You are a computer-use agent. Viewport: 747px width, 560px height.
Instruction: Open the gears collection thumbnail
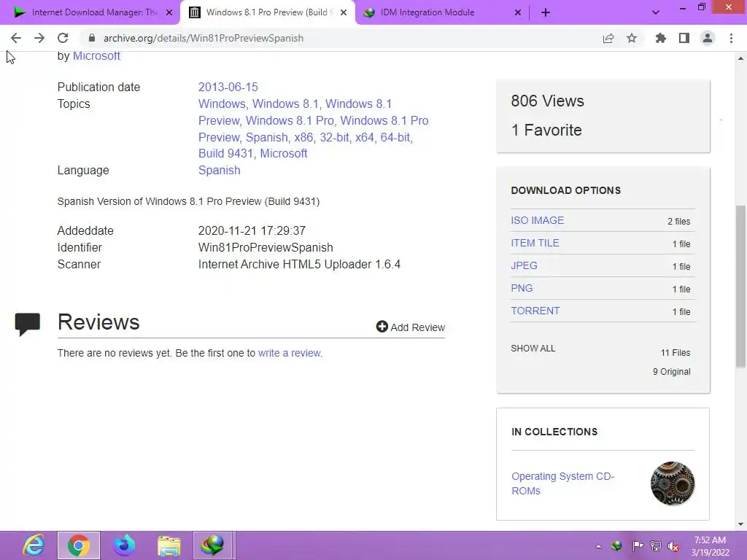tap(672, 483)
